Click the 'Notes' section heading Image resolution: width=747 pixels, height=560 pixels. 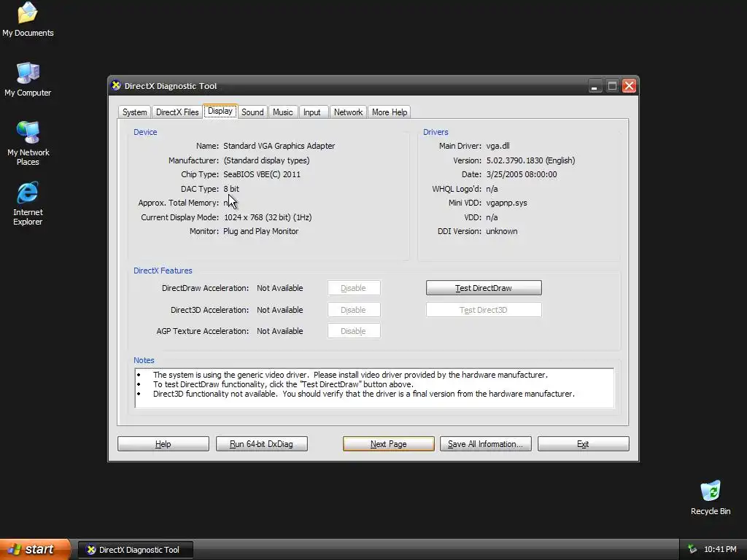[144, 360]
